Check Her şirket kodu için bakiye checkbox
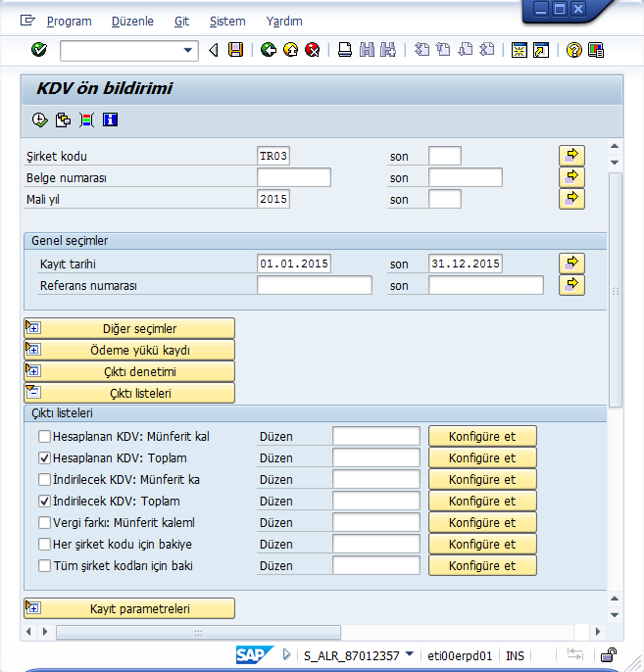Screen dimensions: 644x672 44,544
